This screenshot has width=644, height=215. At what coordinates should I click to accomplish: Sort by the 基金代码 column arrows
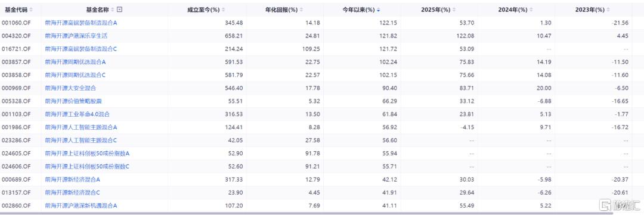32,10
